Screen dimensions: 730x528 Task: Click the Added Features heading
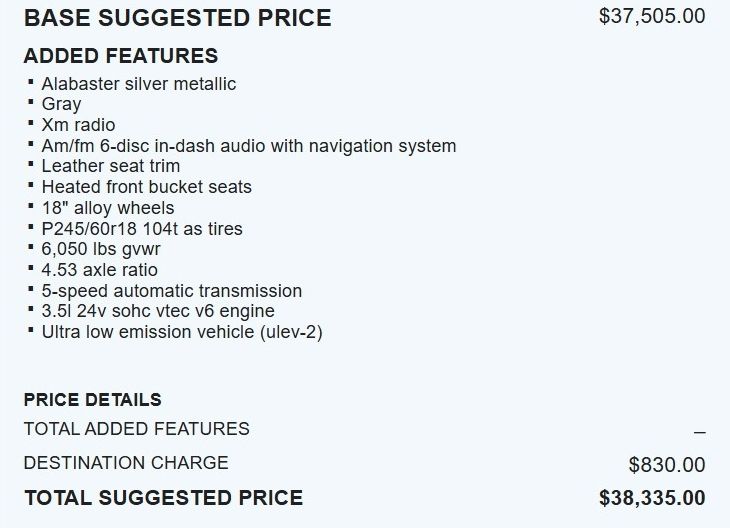[x=120, y=56]
